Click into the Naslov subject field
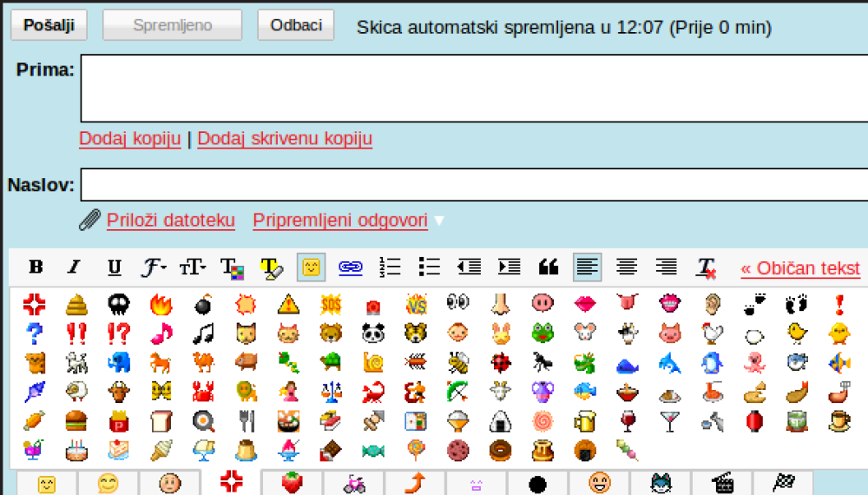 click(474, 184)
